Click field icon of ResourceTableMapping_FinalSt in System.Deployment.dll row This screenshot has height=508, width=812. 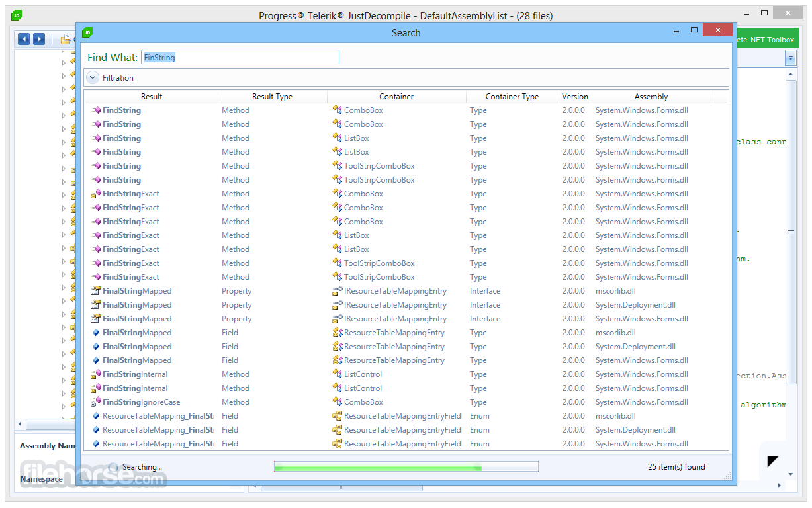pyautogui.click(x=96, y=430)
